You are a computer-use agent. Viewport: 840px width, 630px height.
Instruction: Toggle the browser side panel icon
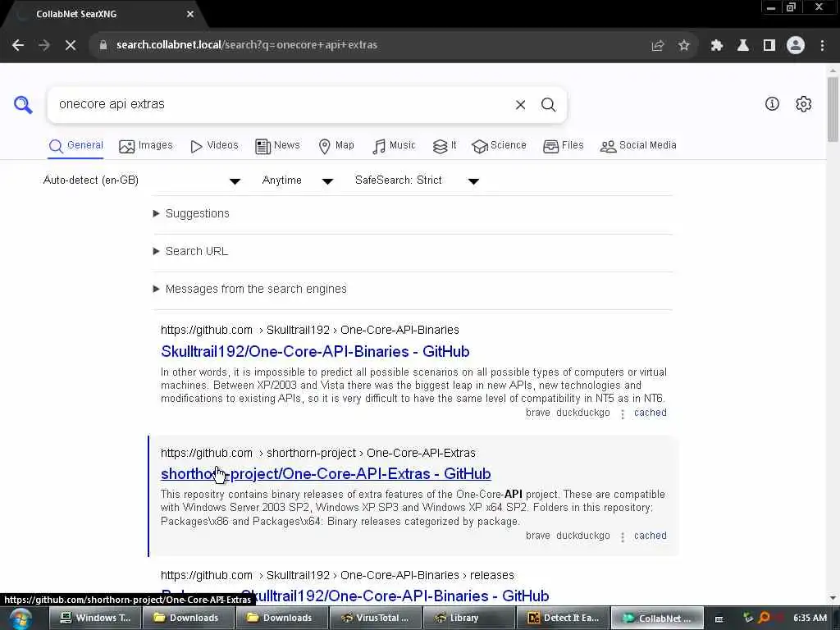769,46
